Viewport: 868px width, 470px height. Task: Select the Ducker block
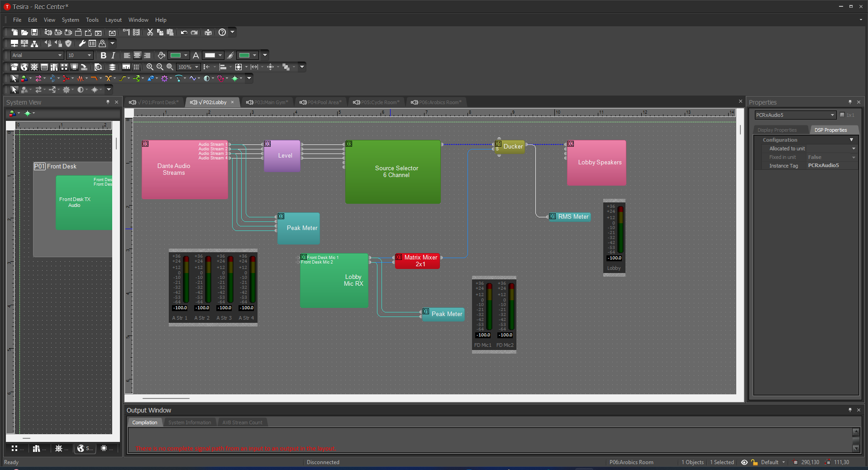tap(510, 147)
